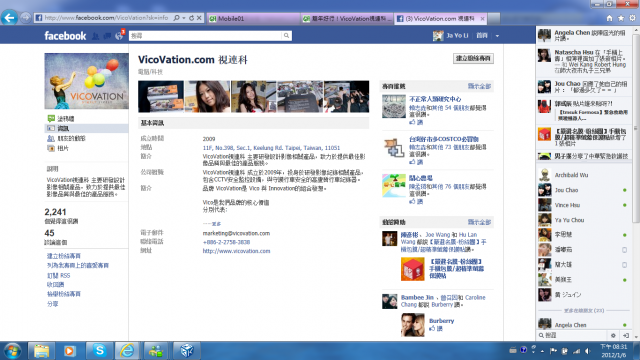Switch to the second VicoVation browser tab
This screenshot has width=640, height=360.
point(347,18)
